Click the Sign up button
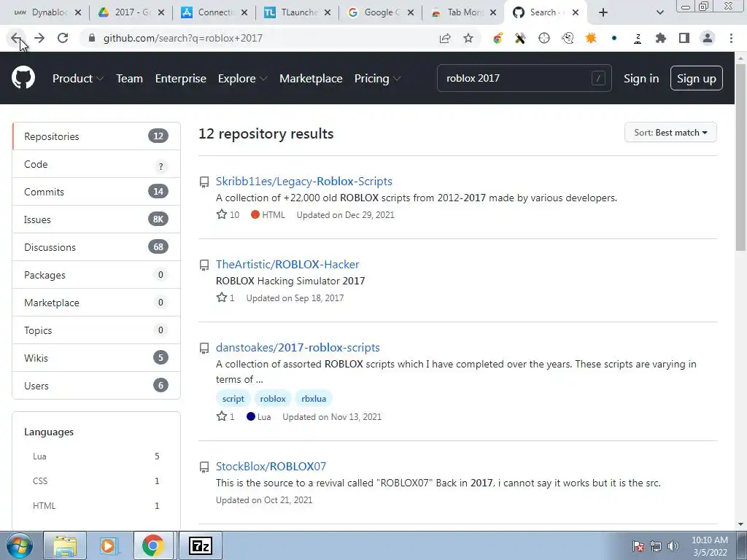 coord(697,78)
